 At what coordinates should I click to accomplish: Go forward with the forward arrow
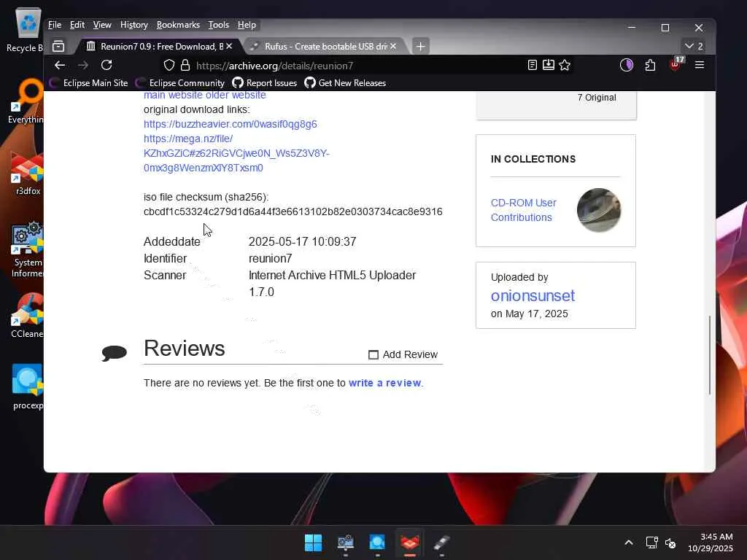[x=83, y=65]
